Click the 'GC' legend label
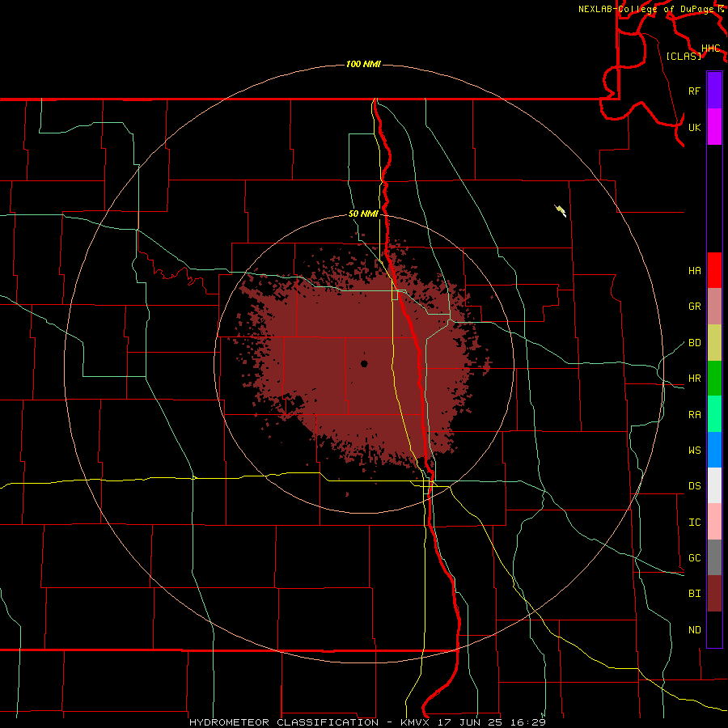The height and width of the screenshot is (728, 728). click(x=694, y=558)
